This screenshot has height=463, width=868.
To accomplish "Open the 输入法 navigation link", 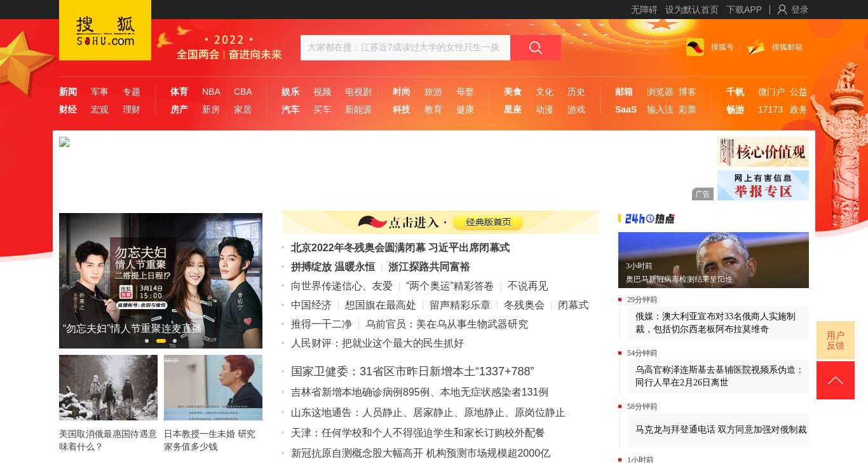I will click(x=660, y=109).
